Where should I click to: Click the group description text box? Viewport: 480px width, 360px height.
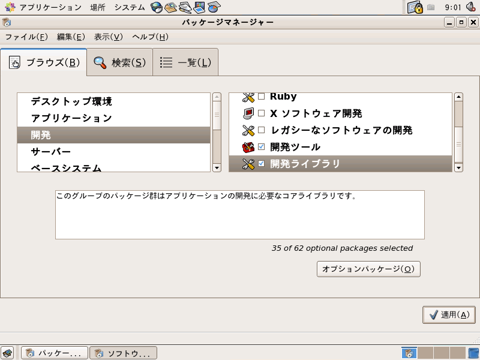[240, 215]
